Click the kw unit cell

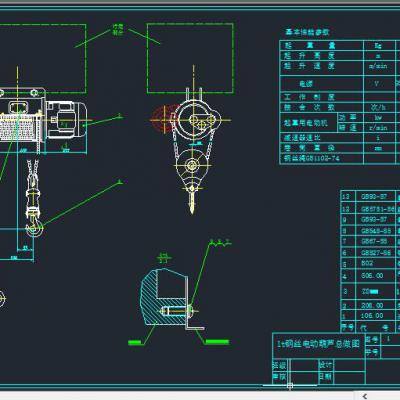(x=378, y=117)
